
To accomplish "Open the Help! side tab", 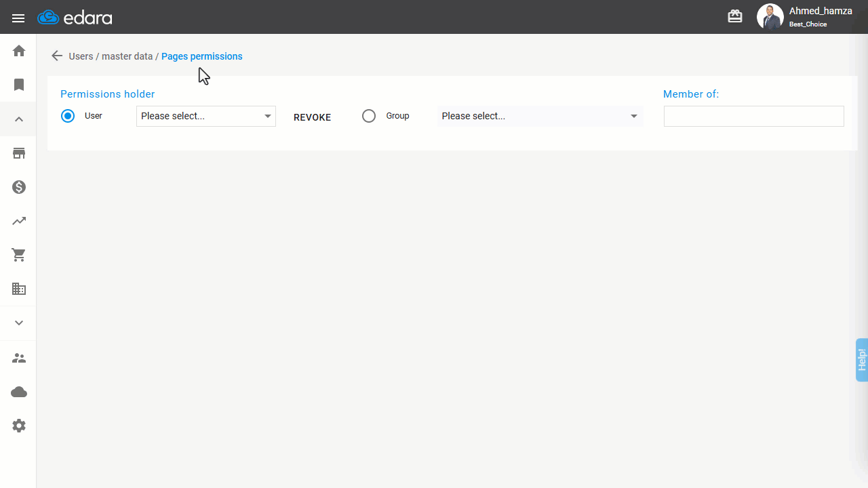I will click(x=862, y=360).
